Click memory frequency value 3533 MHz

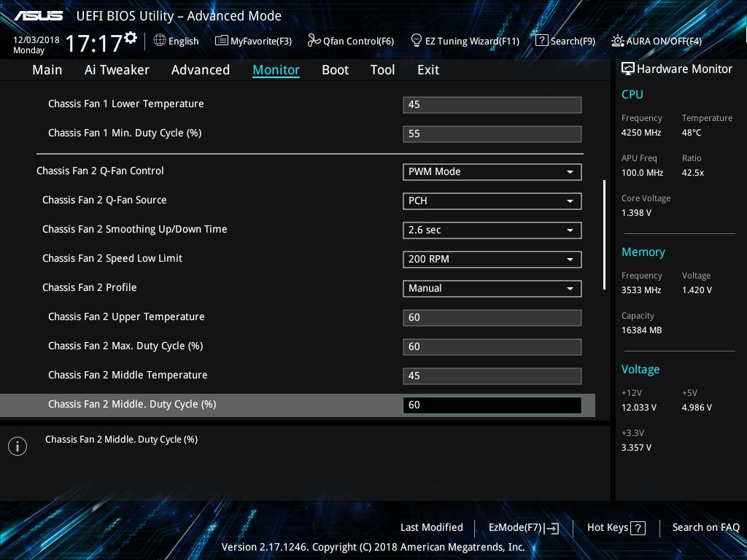pos(641,290)
